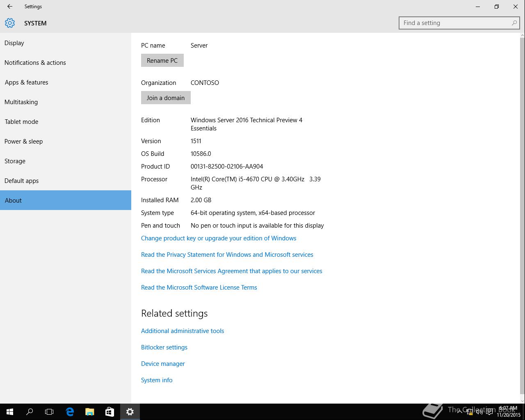The width and height of the screenshot is (525, 420).
Task: Open the volume control tray icon
Action: pyautogui.click(x=479, y=412)
